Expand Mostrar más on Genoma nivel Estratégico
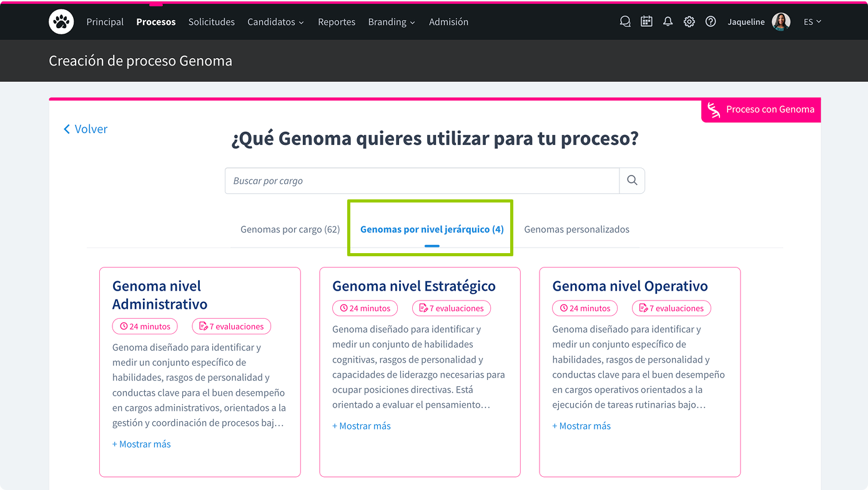 click(362, 426)
